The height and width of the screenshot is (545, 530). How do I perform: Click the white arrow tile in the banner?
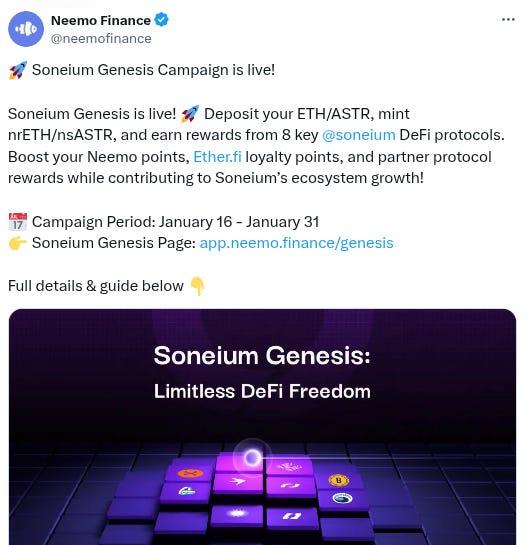(x=237, y=481)
